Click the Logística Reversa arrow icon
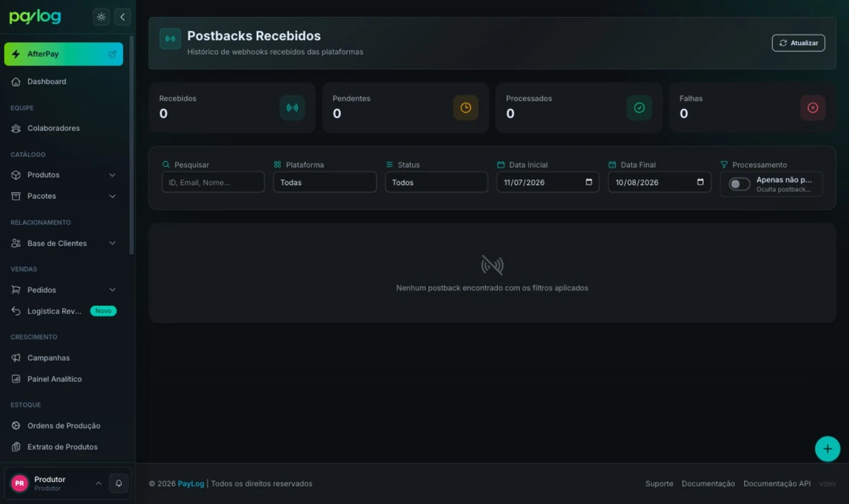 (x=16, y=311)
